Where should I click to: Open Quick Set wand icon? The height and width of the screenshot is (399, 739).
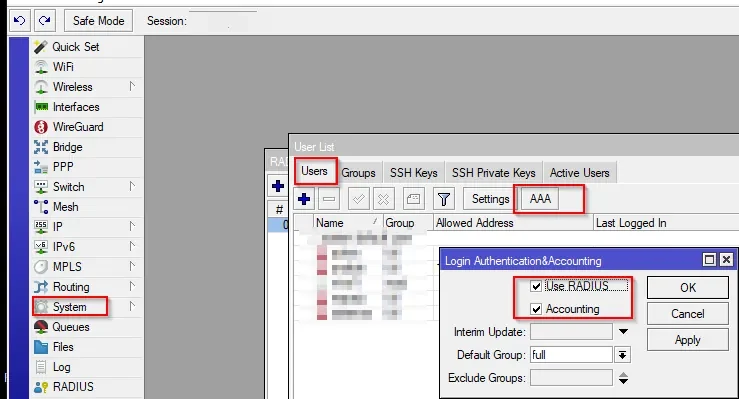(41, 47)
